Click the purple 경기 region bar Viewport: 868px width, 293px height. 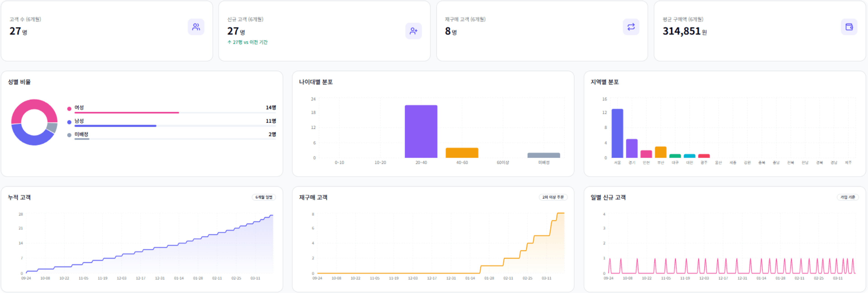pos(632,148)
